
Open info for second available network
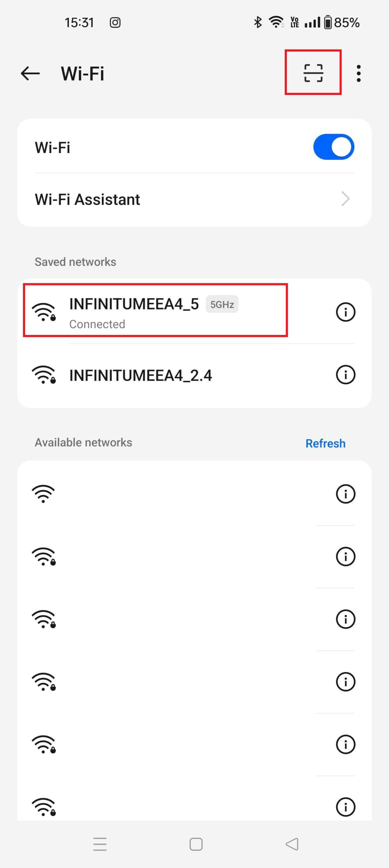point(345,556)
